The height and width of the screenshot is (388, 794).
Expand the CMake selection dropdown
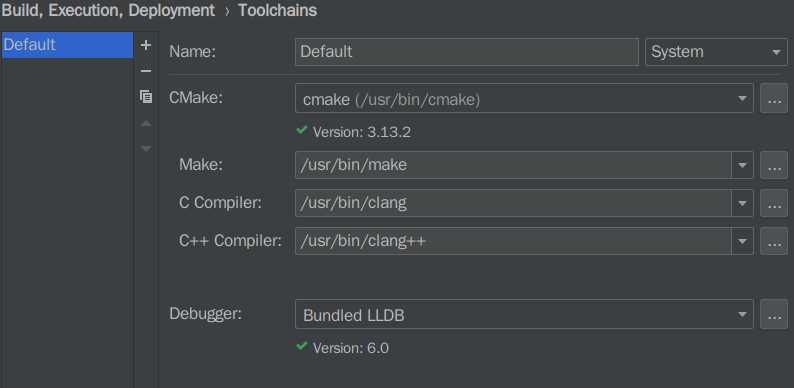524,98
